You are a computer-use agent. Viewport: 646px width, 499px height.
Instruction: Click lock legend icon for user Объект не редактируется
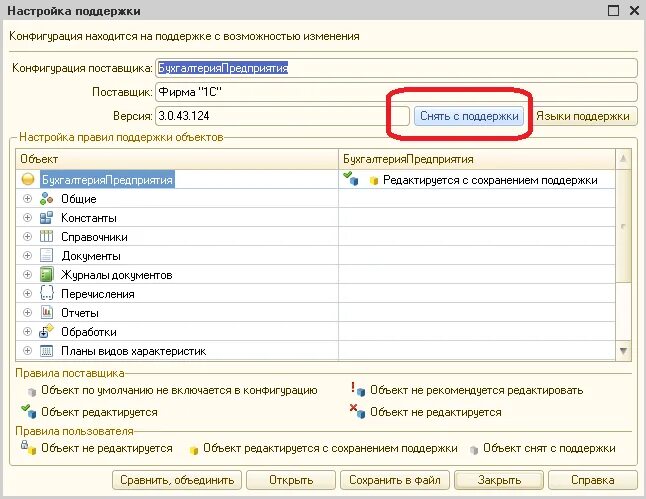point(29,447)
